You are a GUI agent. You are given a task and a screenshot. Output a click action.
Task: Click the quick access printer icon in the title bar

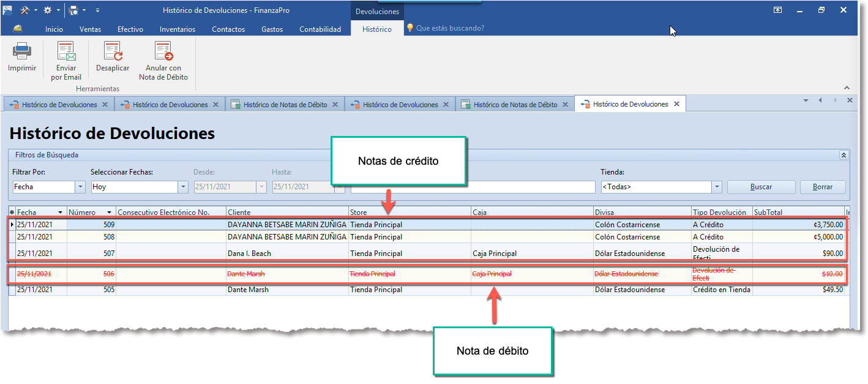(x=73, y=10)
